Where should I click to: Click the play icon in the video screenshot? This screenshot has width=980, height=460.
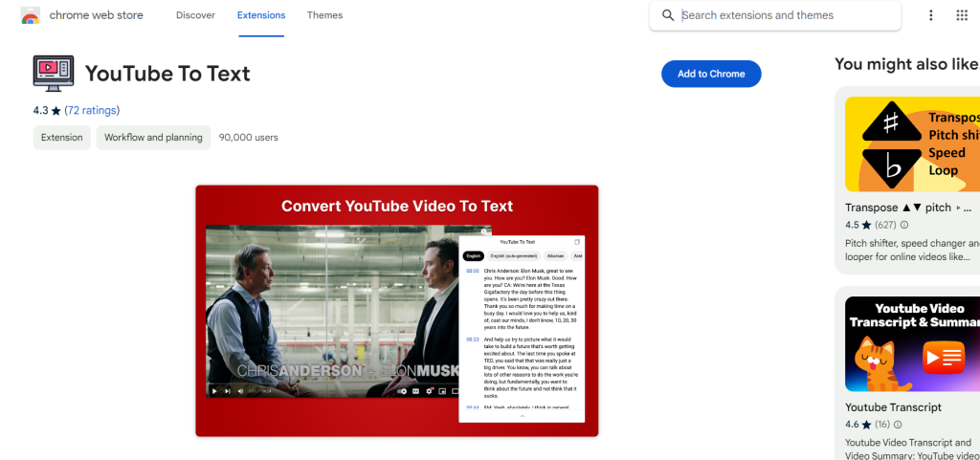tap(214, 391)
